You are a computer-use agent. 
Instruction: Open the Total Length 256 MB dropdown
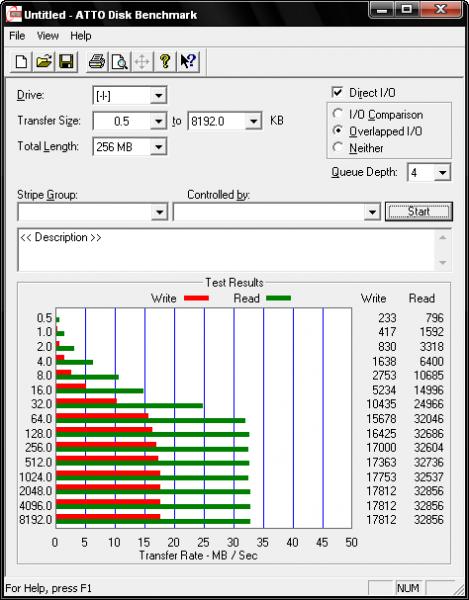pyautogui.click(x=158, y=147)
